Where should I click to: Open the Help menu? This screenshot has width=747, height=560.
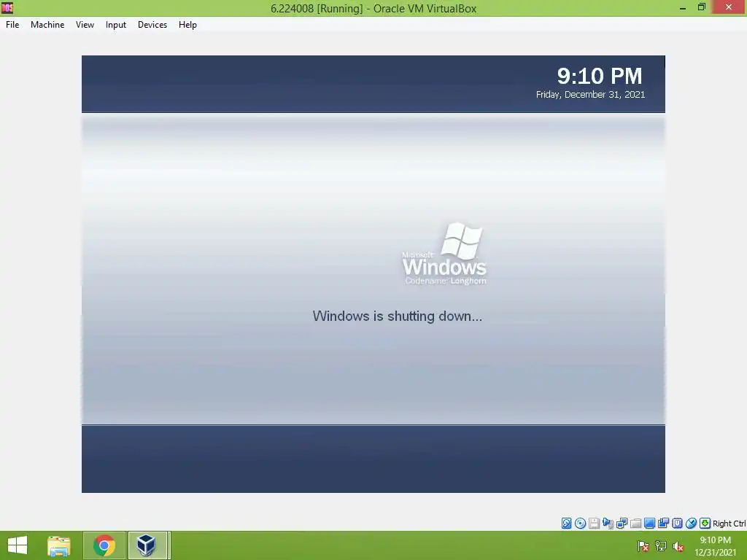click(x=187, y=25)
